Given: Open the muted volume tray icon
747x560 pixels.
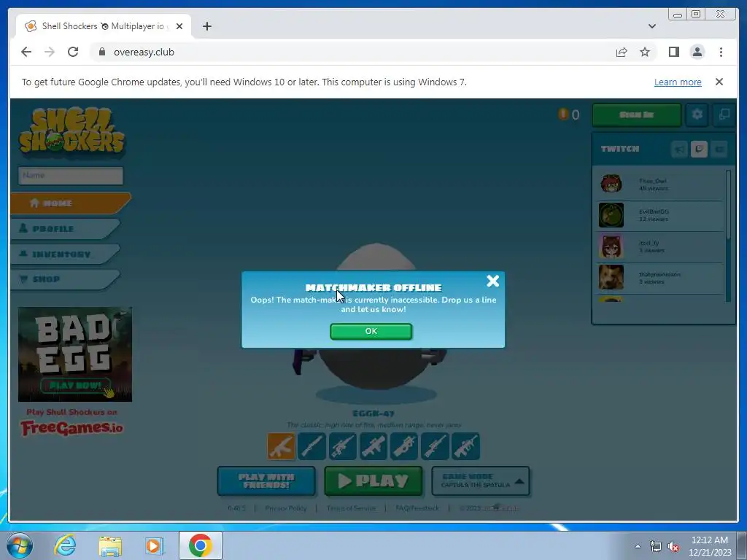Looking at the screenshot, I should 673,547.
